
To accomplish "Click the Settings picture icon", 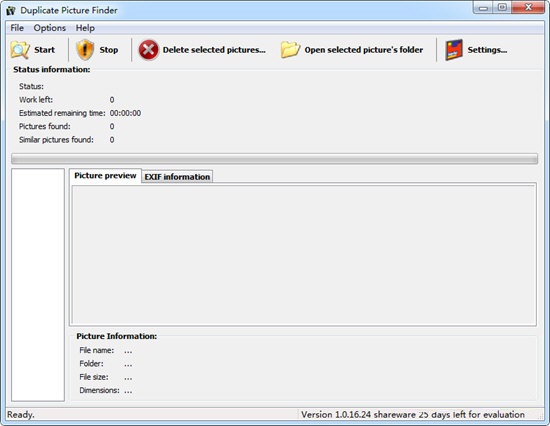I will coord(454,50).
